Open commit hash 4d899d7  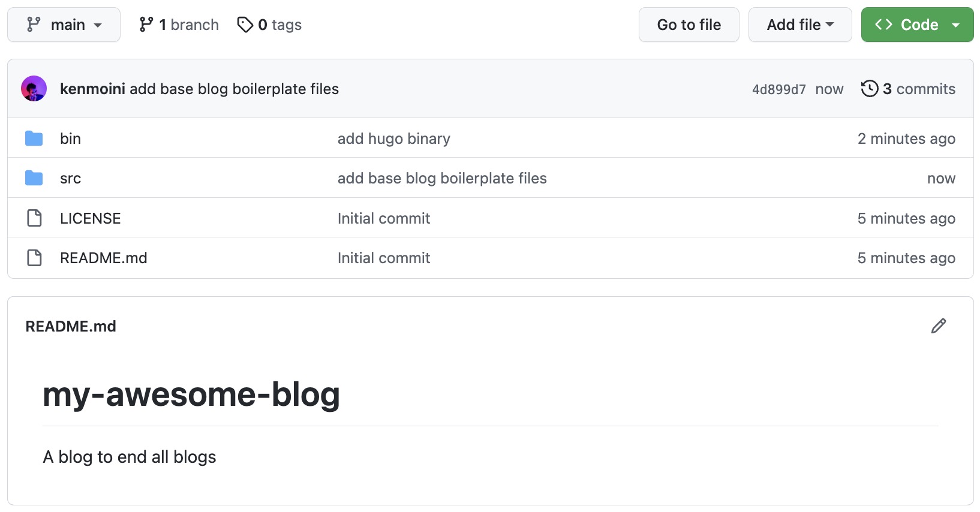click(778, 89)
